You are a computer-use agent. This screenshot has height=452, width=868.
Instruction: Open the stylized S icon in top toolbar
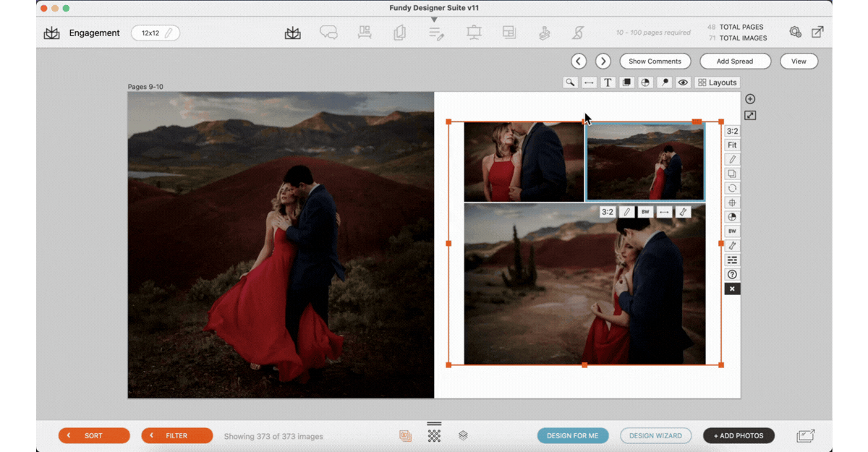578,33
